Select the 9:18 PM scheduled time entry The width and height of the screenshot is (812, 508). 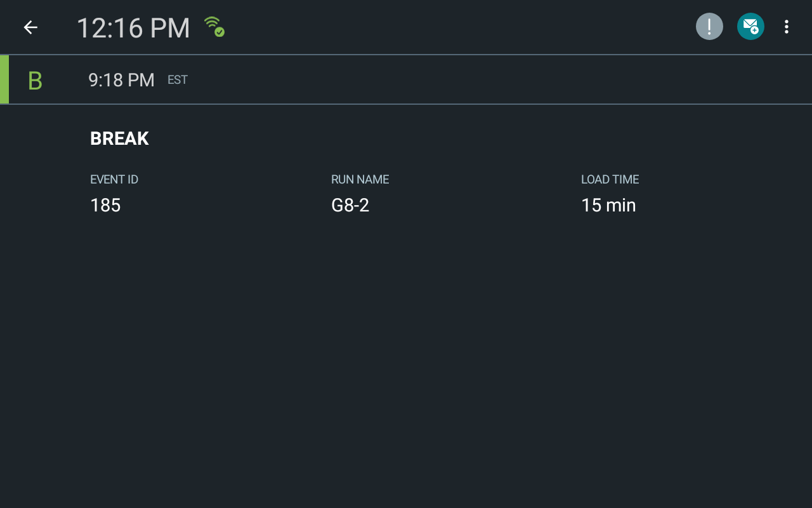(121, 80)
